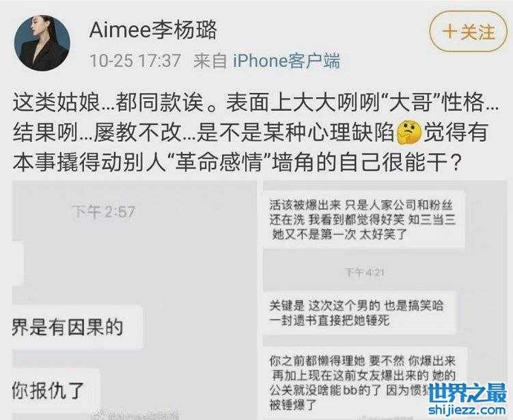Screen dimensions: 513x420
Task: Follow the user with +关注 button
Action: pos(469,32)
